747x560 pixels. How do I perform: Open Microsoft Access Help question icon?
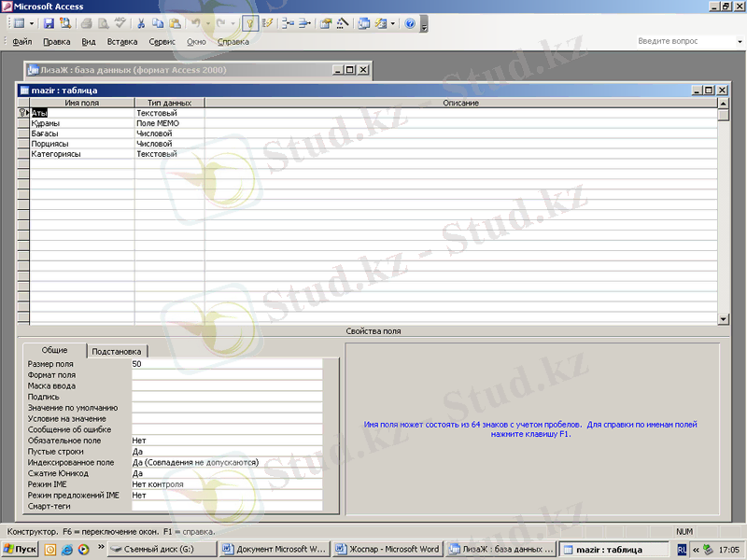coord(410,23)
